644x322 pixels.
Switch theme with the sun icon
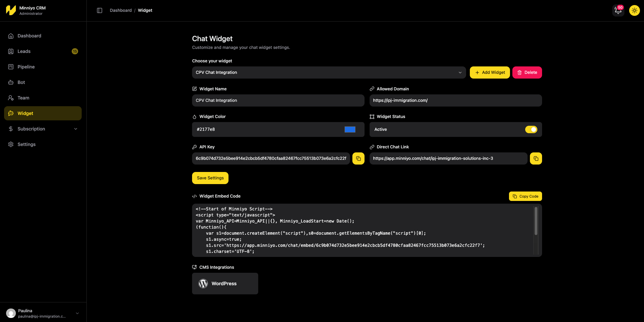point(635,10)
